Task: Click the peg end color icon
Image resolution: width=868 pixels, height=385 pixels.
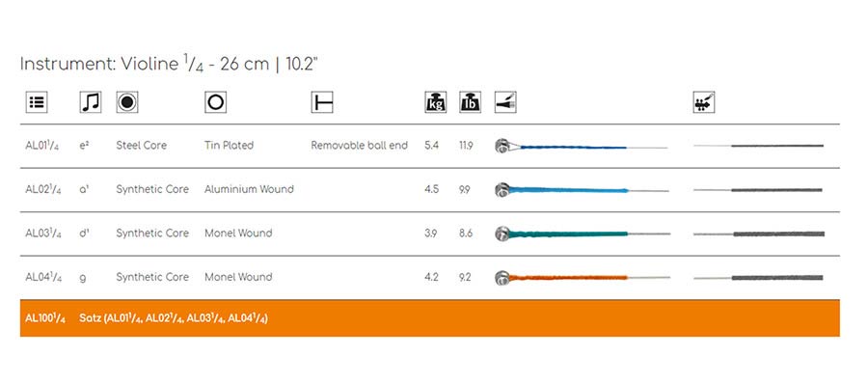Action: tap(704, 102)
